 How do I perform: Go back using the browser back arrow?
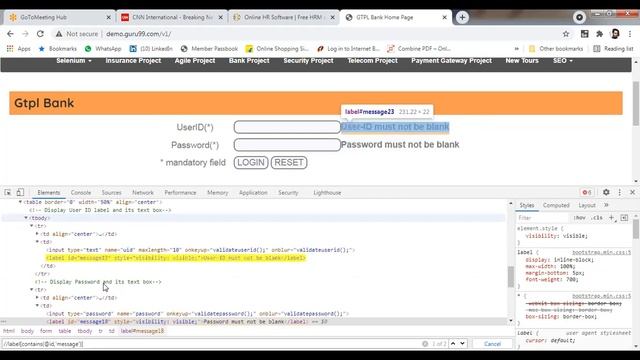click(x=10, y=34)
